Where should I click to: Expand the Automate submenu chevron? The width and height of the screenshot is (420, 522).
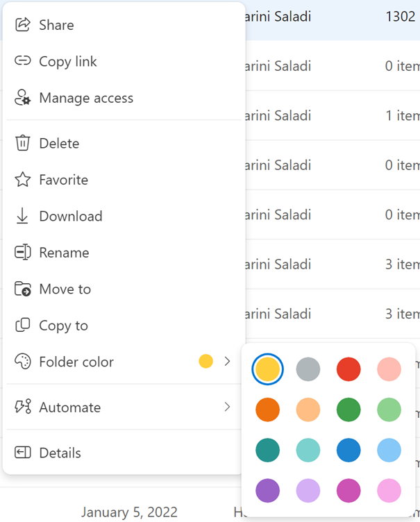click(x=227, y=407)
